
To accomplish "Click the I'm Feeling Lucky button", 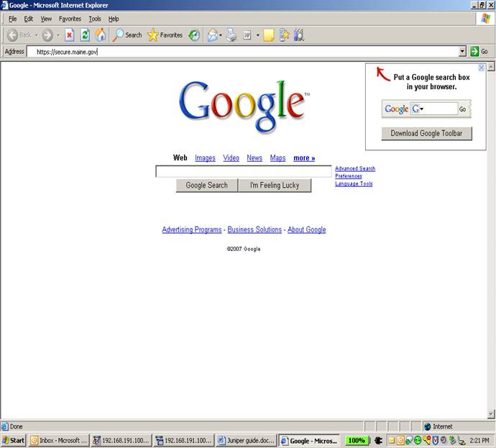I will (275, 186).
